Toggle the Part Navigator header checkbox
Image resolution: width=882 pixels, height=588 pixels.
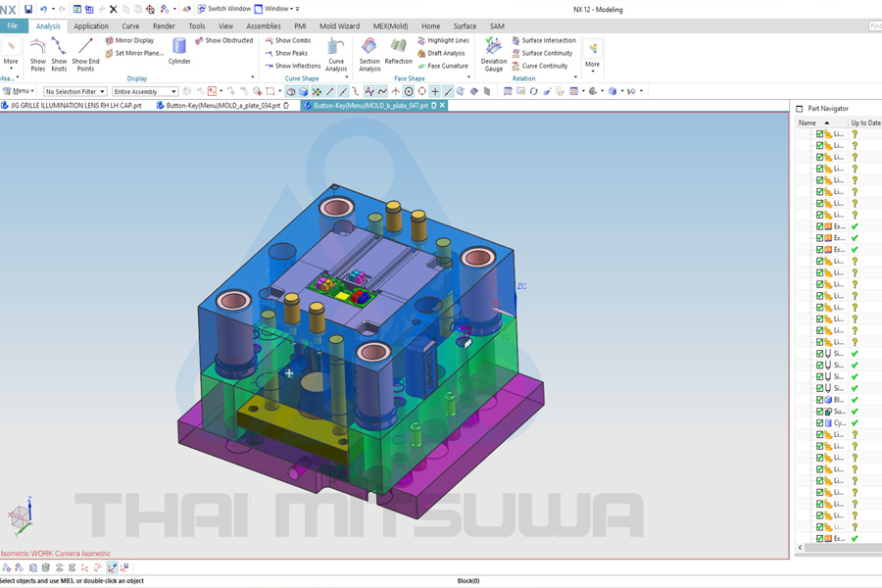coord(800,109)
